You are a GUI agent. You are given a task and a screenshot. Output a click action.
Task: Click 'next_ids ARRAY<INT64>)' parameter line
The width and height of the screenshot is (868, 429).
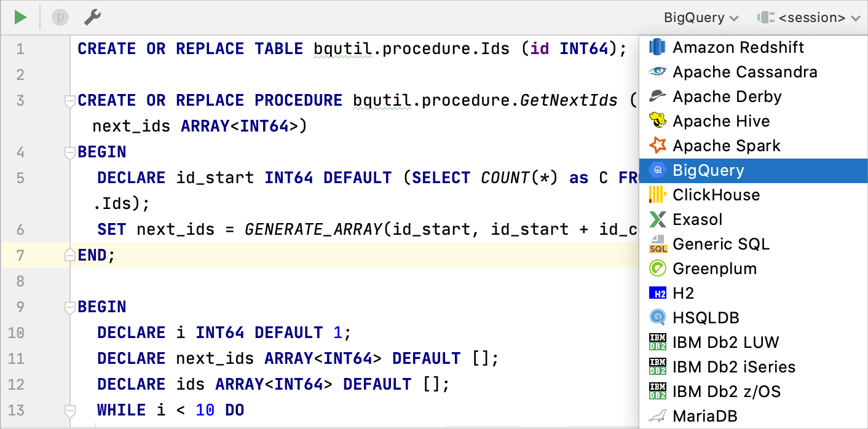point(200,126)
